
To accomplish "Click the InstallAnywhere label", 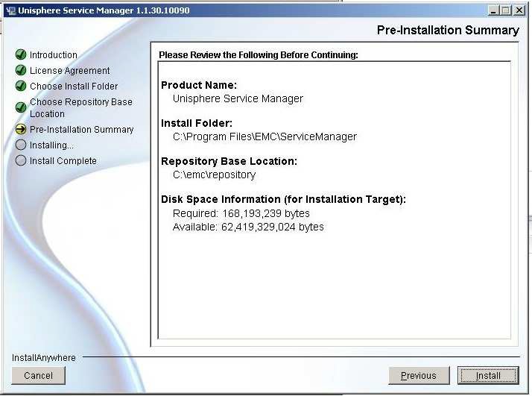I will coord(44,358).
